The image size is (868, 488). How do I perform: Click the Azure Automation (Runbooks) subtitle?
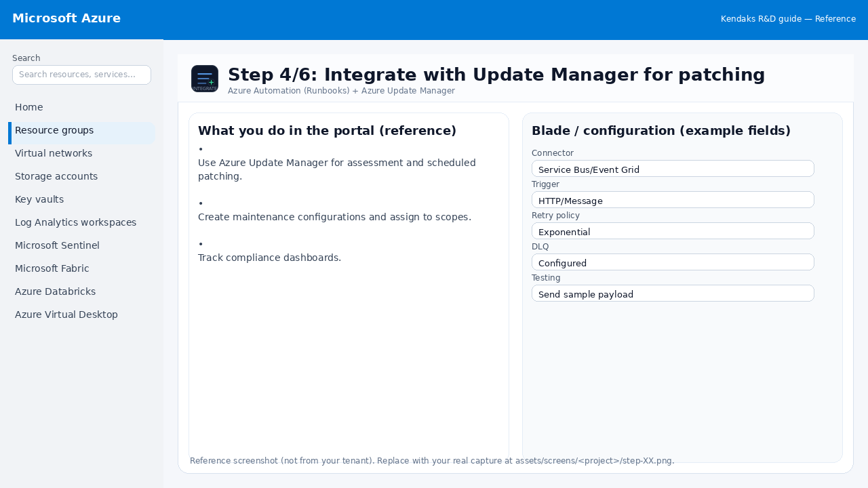(341, 91)
